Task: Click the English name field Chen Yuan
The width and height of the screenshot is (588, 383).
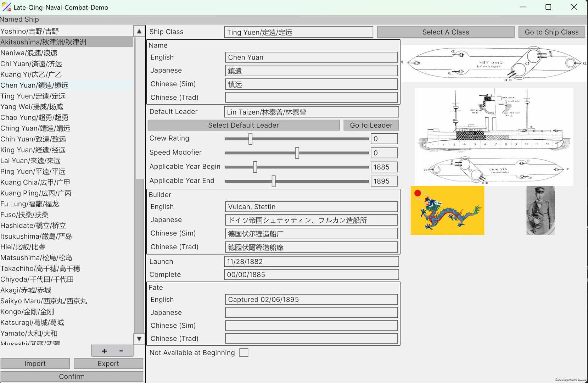Action: 311,57
